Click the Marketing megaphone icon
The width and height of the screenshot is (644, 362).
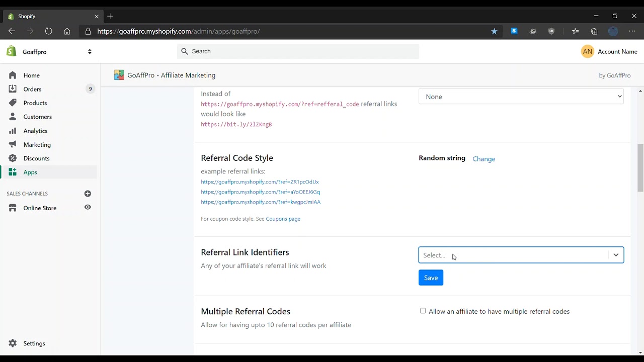click(13, 144)
